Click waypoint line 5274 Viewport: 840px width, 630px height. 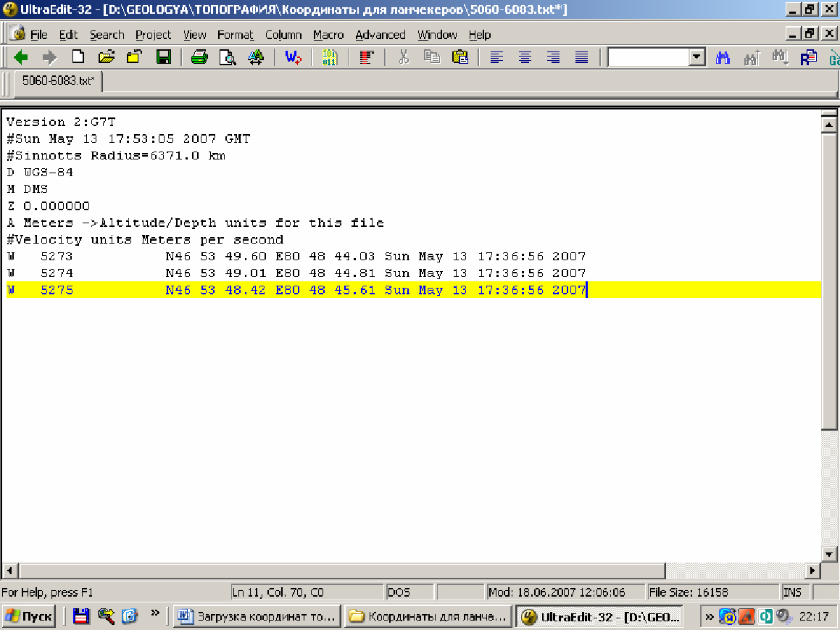tap(296, 273)
